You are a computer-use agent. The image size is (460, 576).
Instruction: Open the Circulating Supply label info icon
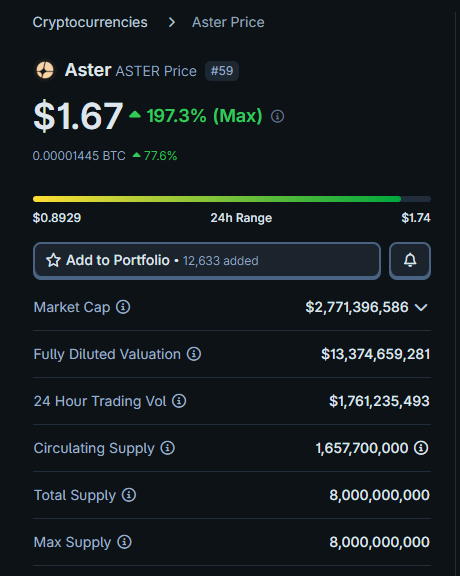coord(168,448)
